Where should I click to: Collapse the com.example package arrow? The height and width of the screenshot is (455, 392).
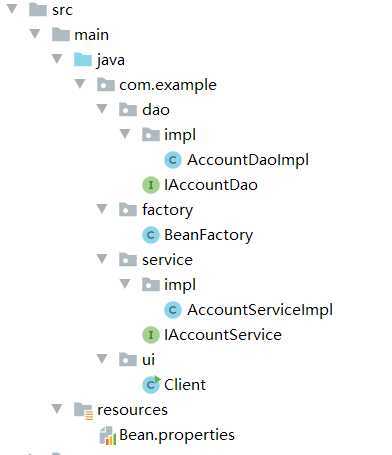pyautogui.click(x=79, y=83)
